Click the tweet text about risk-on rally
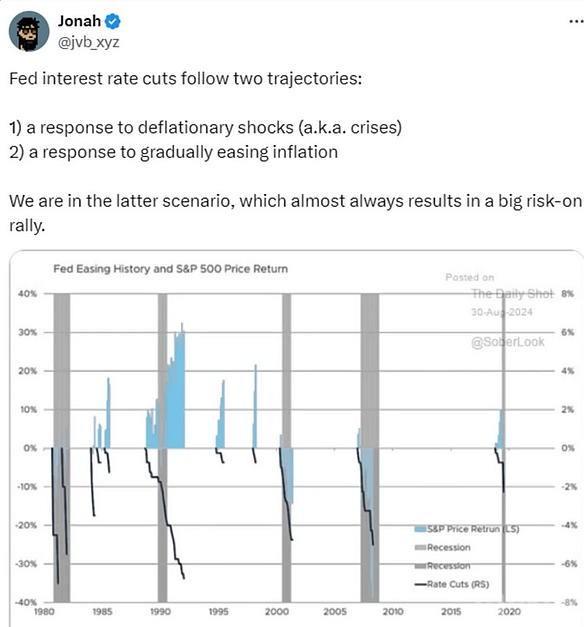Screen dimensions: 584x627 [x=295, y=213]
